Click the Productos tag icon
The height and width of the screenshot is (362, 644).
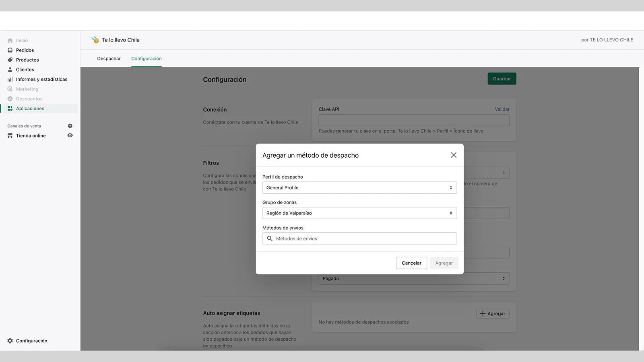(10, 60)
